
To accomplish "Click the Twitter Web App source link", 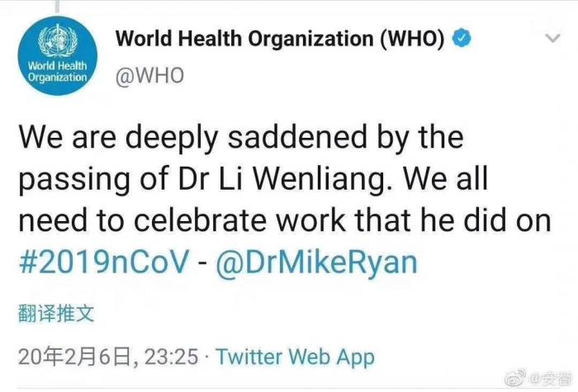I will [x=295, y=357].
